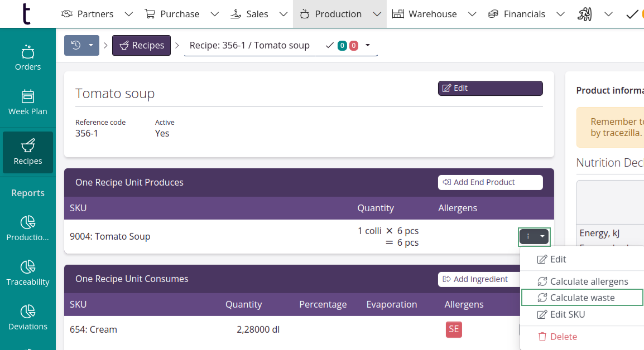Click the running figure icon

tap(584, 14)
